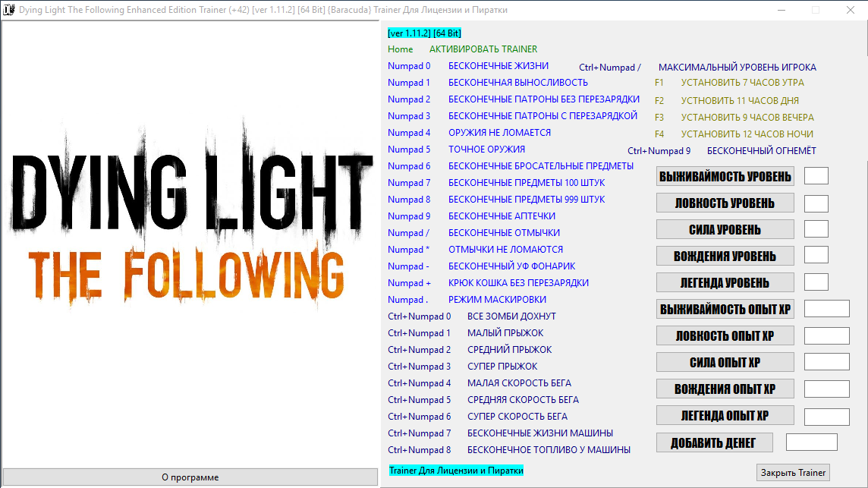Click ТОЧНОЕ ОРУЖИЯ text
Viewport: 868px width, 488px height.
[486, 150]
